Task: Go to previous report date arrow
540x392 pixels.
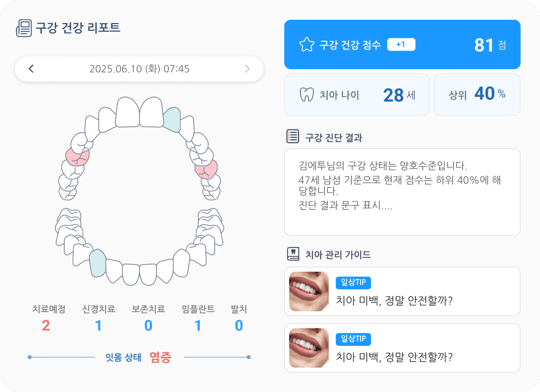Action: 31,69
